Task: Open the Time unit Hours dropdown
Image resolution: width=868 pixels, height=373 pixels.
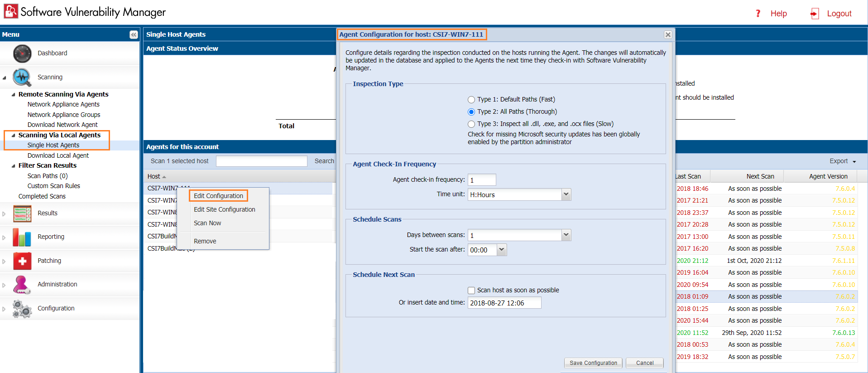Action: click(x=566, y=194)
